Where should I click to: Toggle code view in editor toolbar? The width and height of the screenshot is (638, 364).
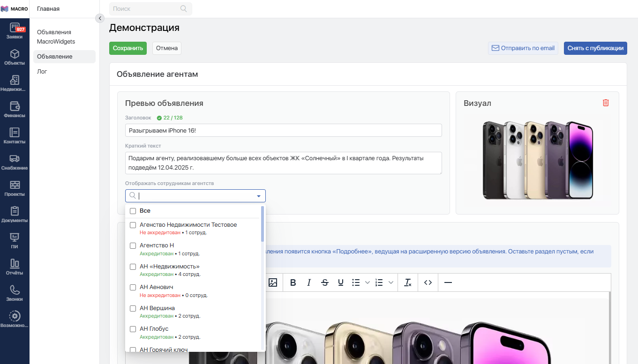point(428,282)
